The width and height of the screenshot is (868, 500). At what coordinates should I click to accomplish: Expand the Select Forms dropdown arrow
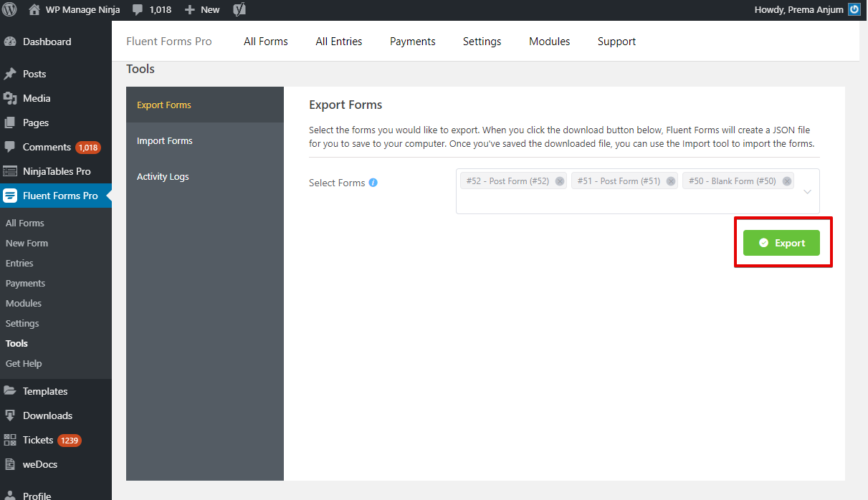coord(808,192)
